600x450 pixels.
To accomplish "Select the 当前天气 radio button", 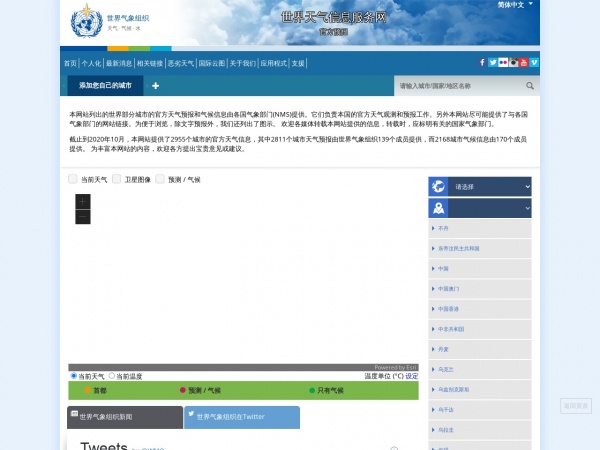I will pos(74,376).
